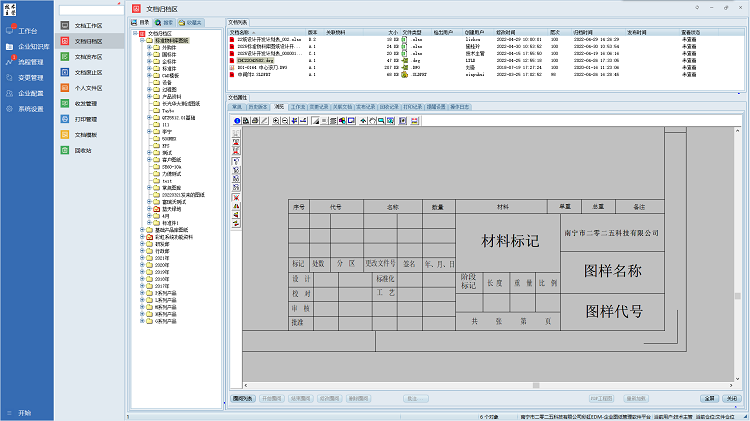The width and height of the screenshot is (750, 421).
Task: Click the red X markup tool in vertical toolbar
Action: (x=236, y=198)
